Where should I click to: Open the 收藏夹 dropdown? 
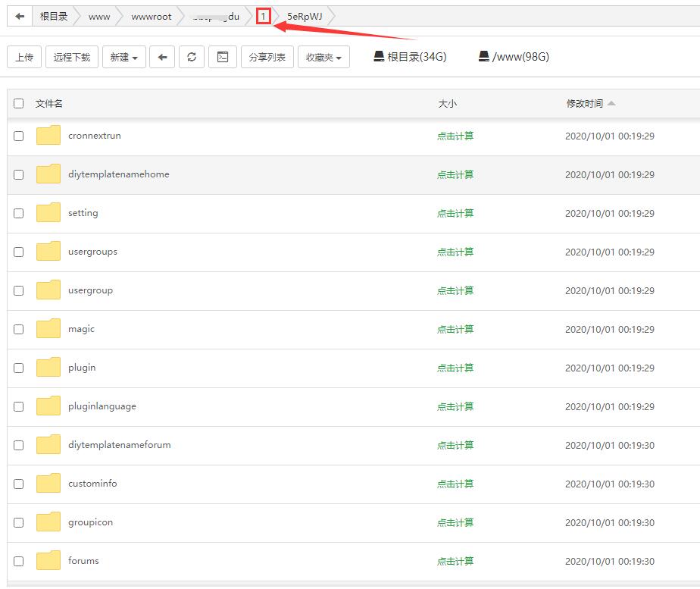(323, 57)
